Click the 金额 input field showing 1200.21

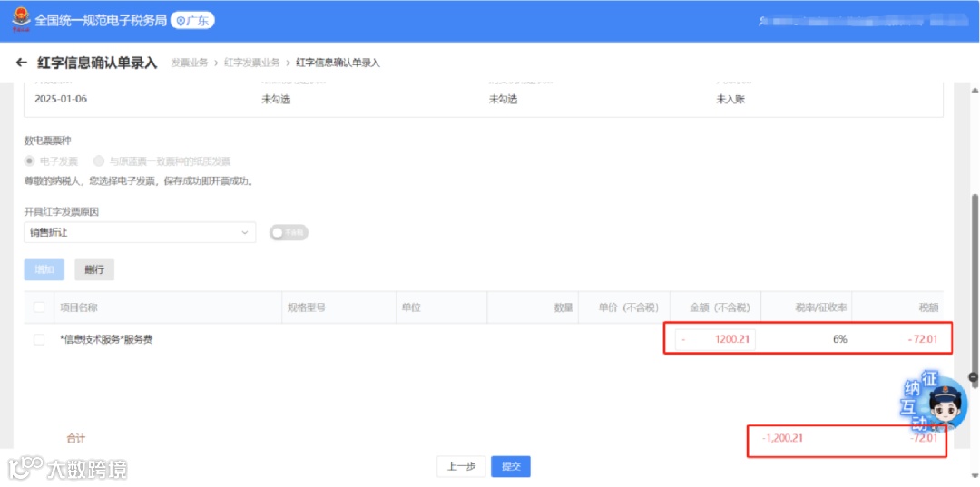tap(715, 340)
